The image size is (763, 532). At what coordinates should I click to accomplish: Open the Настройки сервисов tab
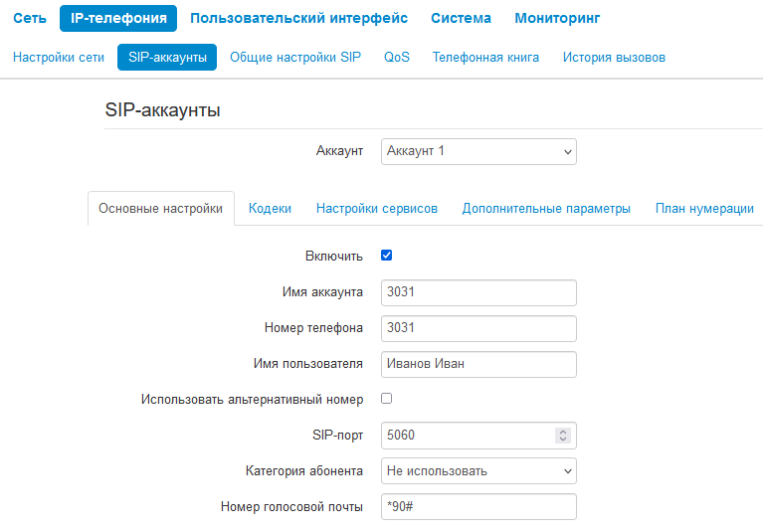[377, 209]
